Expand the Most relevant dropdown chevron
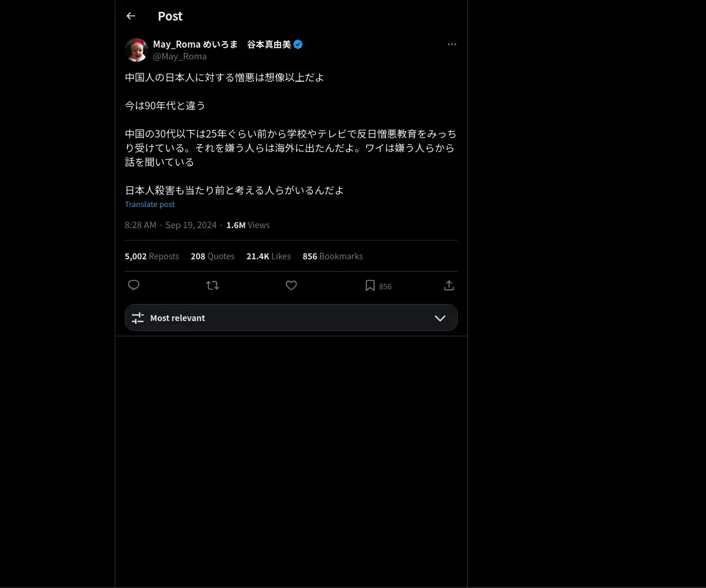 coord(440,318)
